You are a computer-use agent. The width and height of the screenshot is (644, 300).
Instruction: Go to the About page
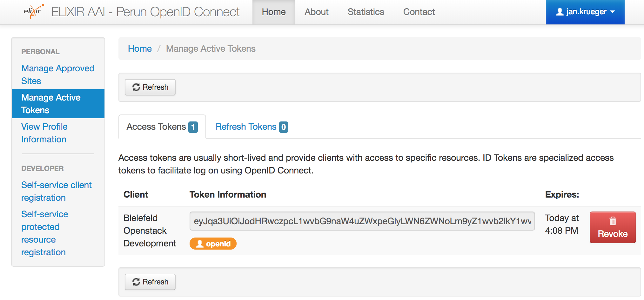coord(317,12)
